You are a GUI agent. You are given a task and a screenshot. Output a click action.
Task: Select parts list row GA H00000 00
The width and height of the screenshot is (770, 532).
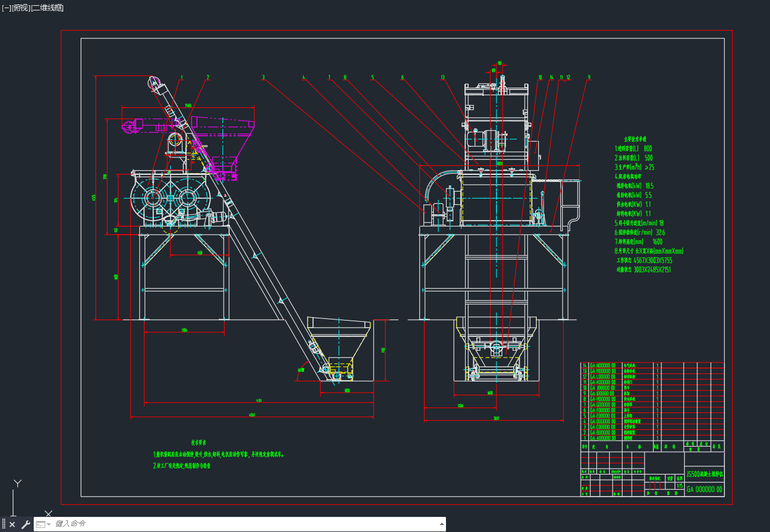click(x=652, y=399)
